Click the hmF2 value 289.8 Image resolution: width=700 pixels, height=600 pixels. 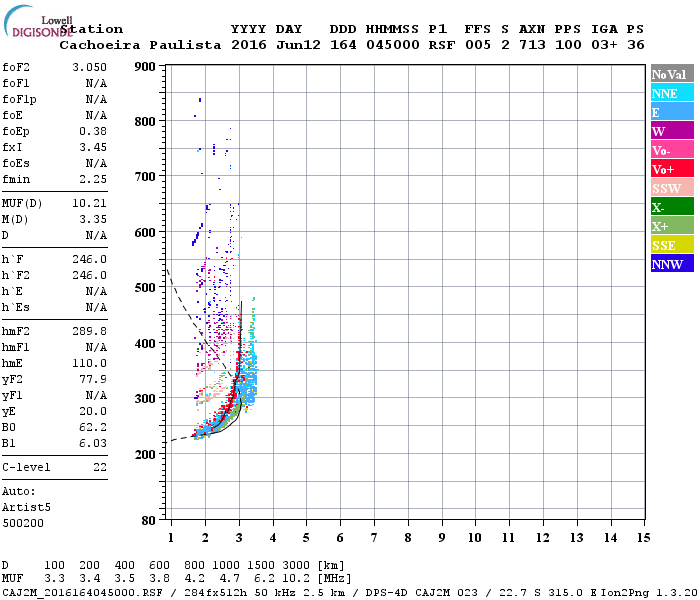89,331
